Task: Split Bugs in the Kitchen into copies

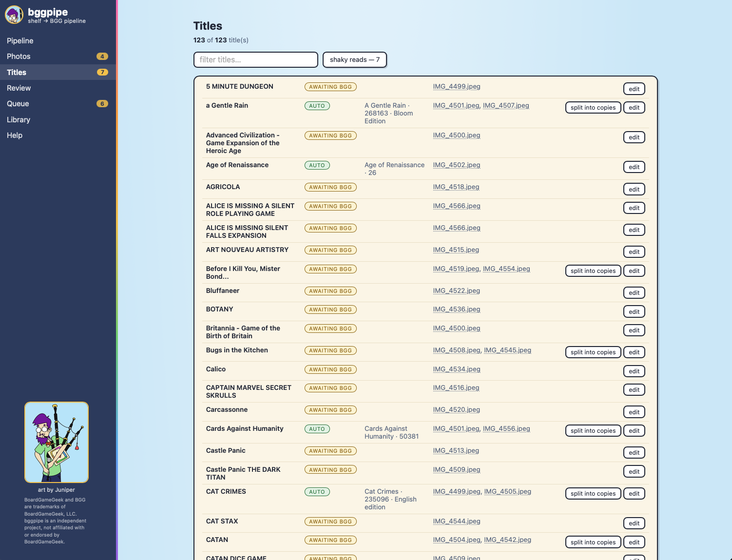Action: click(x=593, y=352)
